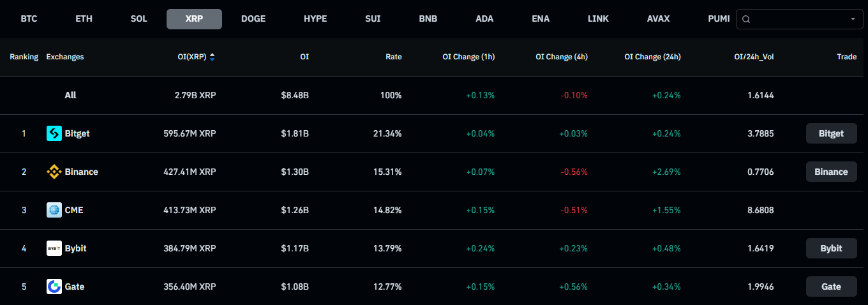Image resolution: width=868 pixels, height=305 pixels.
Task: Click the CME exchange logo icon
Action: pyautogui.click(x=54, y=210)
